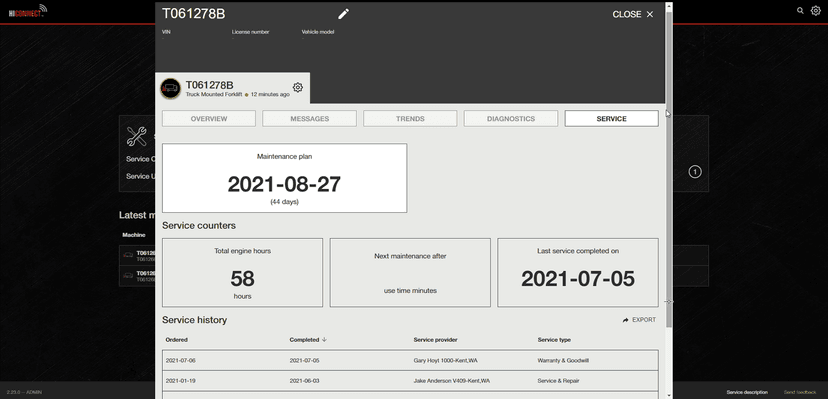Click the Export arrow icon
This screenshot has height=399, width=828.
tap(625, 320)
